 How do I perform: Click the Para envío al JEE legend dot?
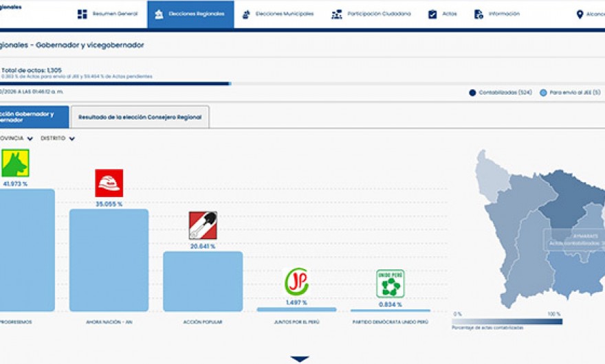543,93
